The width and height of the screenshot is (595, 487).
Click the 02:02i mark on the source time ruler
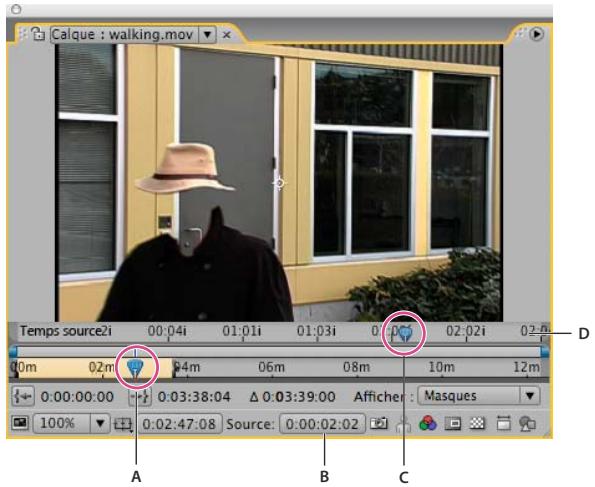tap(466, 331)
